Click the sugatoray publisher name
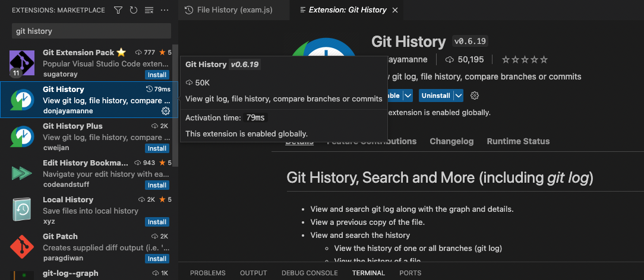 60,74
